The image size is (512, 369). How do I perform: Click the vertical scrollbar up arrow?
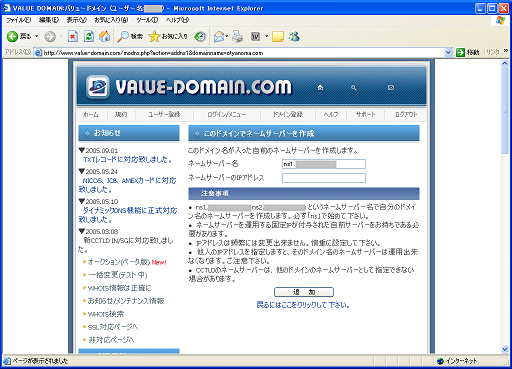click(505, 63)
